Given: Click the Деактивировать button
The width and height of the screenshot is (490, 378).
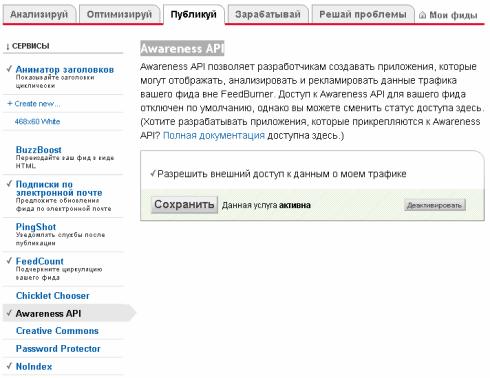Looking at the screenshot, I should [435, 205].
